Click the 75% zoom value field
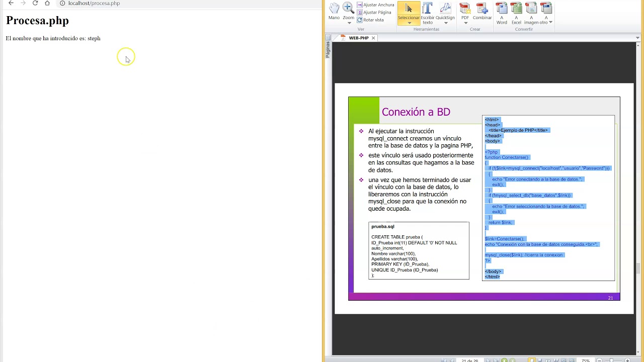This screenshot has width=644, height=362. pyautogui.click(x=585, y=360)
